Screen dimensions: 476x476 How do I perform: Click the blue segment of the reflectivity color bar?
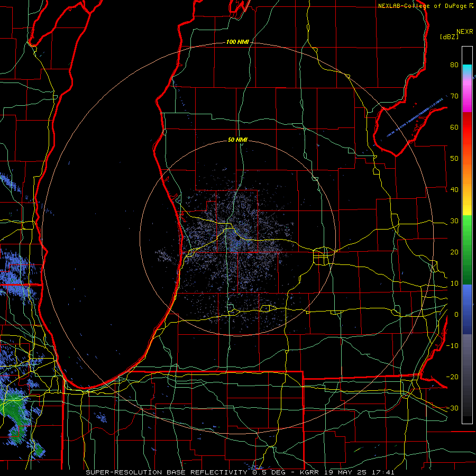tap(467, 309)
